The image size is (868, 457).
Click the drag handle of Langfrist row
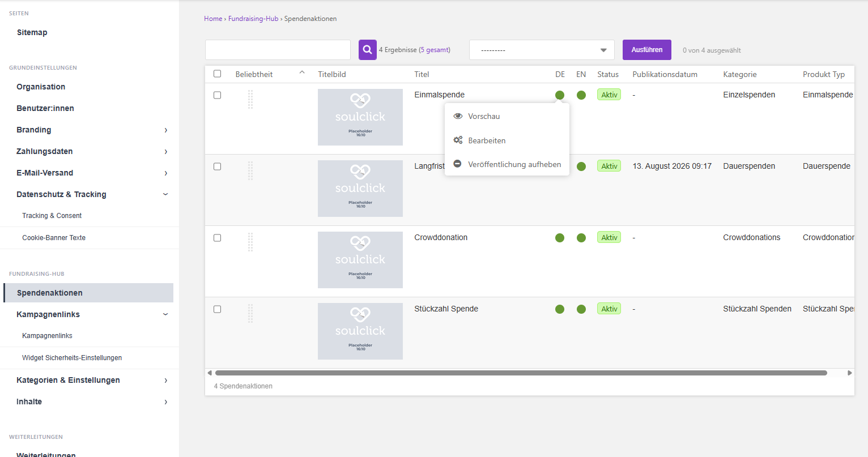pyautogui.click(x=250, y=171)
